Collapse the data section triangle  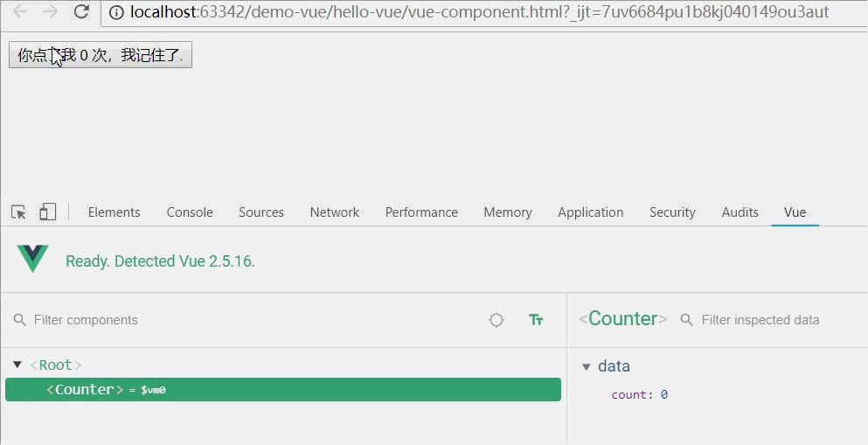click(587, 366)
